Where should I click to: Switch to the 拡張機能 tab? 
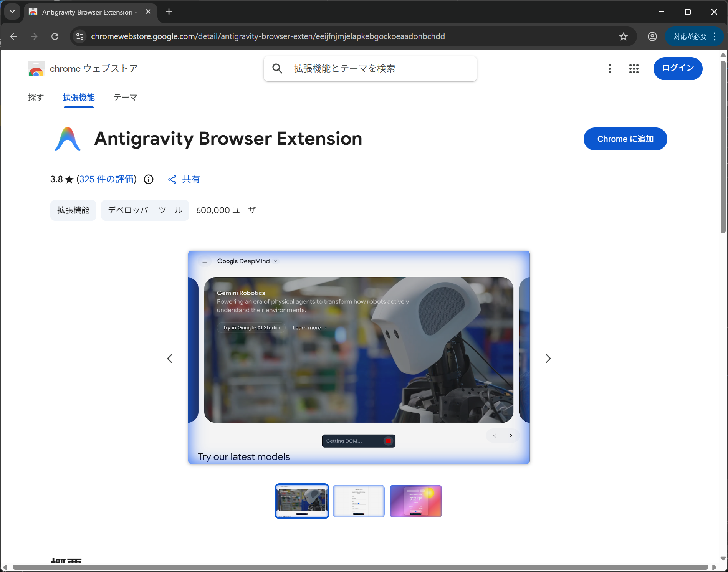click(79, 98)
